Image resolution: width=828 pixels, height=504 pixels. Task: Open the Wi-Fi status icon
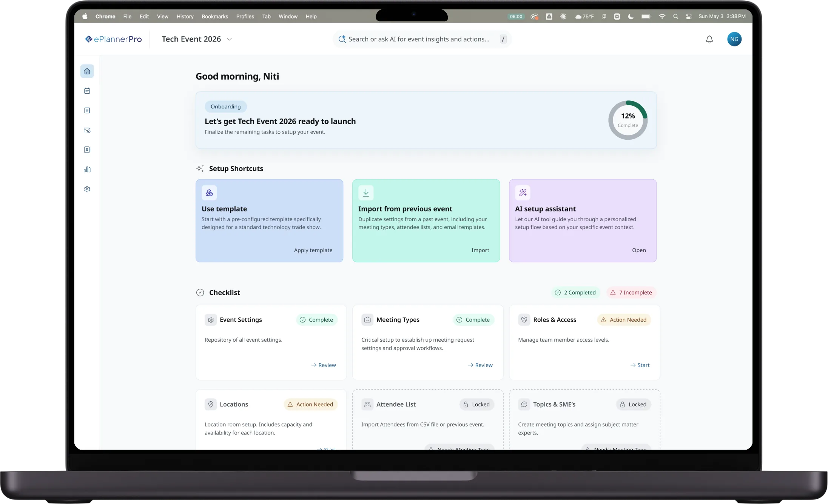tap(662, 17)
